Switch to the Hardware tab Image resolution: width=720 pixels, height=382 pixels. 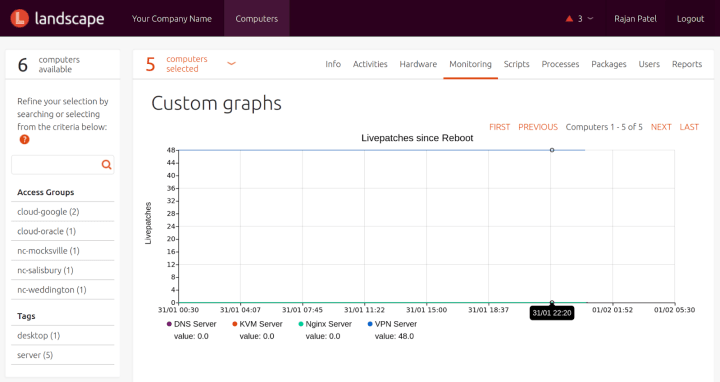(418, 64)
